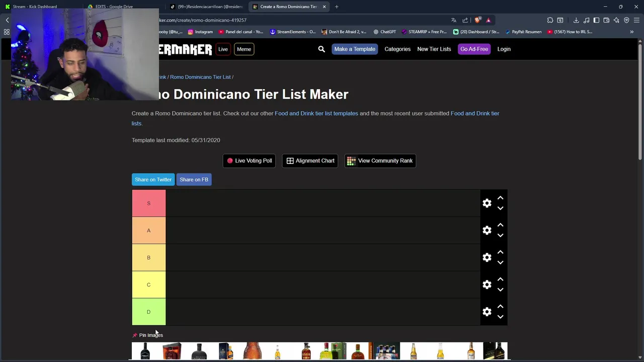The height and width of the screenshot is (362, 644).
Task: Open the PayPal: Resumen bookmark
Action: (x=523, y=32)
